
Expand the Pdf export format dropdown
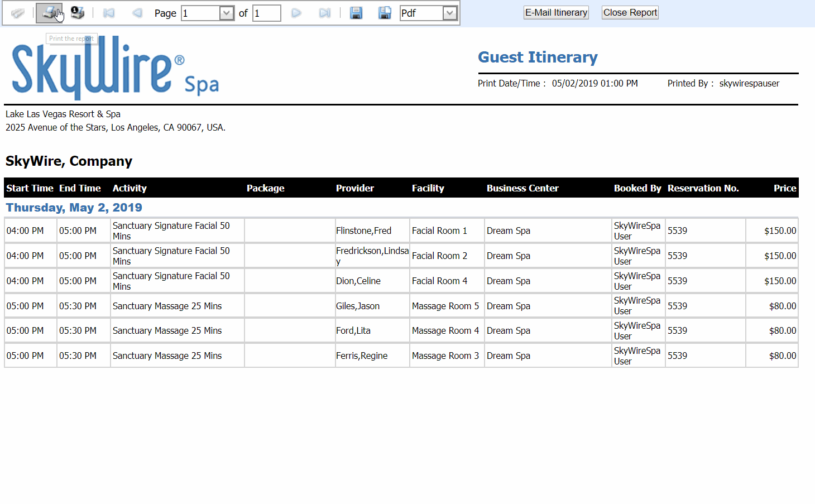[449, 13]
